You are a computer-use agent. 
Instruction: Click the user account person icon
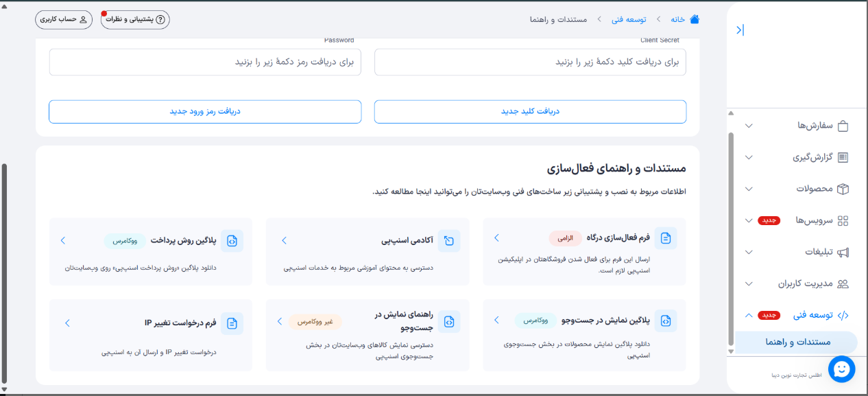click(84, 19)
